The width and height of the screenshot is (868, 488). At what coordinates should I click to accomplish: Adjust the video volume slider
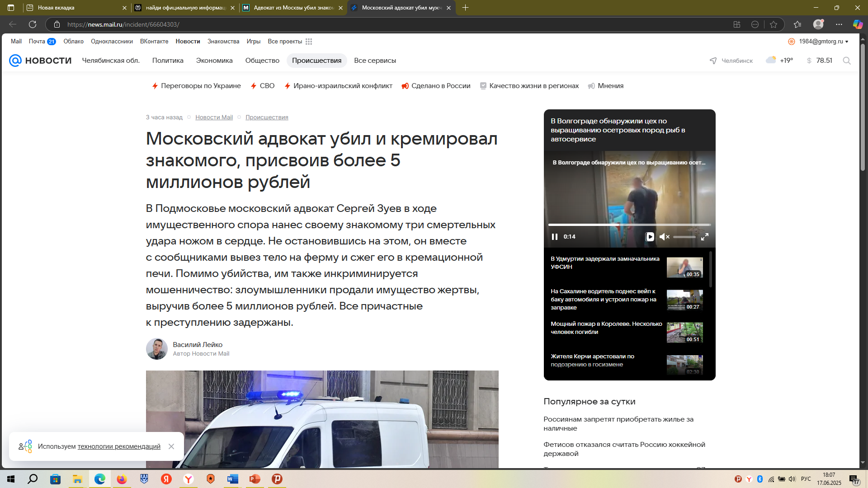[x=684, y=237]
